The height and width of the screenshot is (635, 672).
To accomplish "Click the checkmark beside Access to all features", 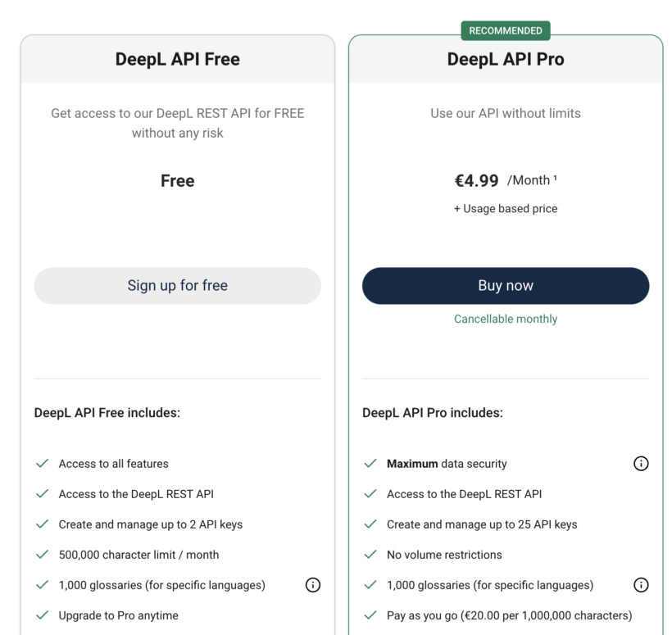I will [42, 463].
